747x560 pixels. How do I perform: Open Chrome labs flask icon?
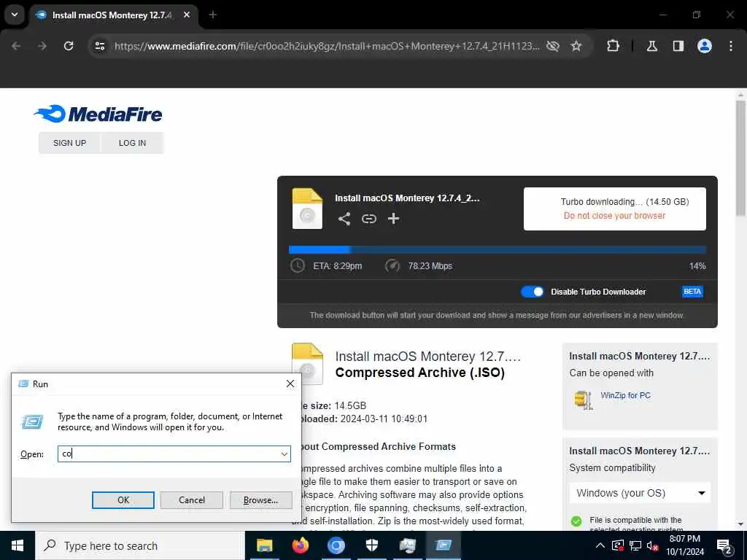[x=652, y=46]
